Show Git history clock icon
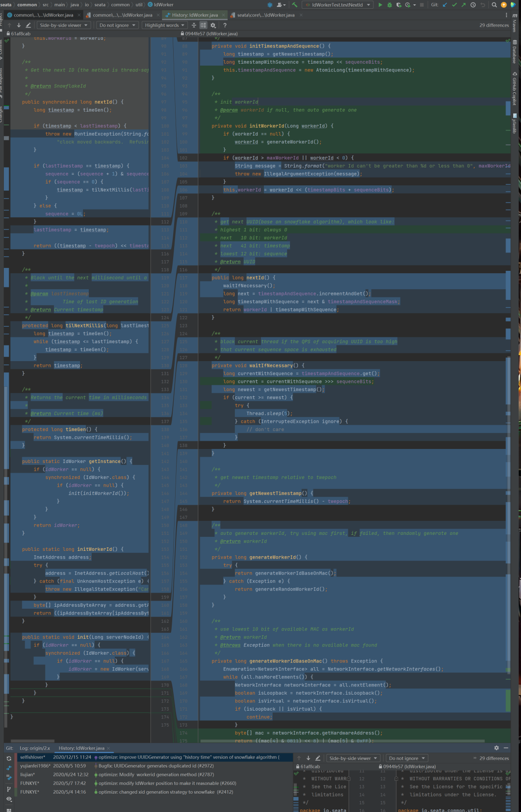 [x=473, y=5]
